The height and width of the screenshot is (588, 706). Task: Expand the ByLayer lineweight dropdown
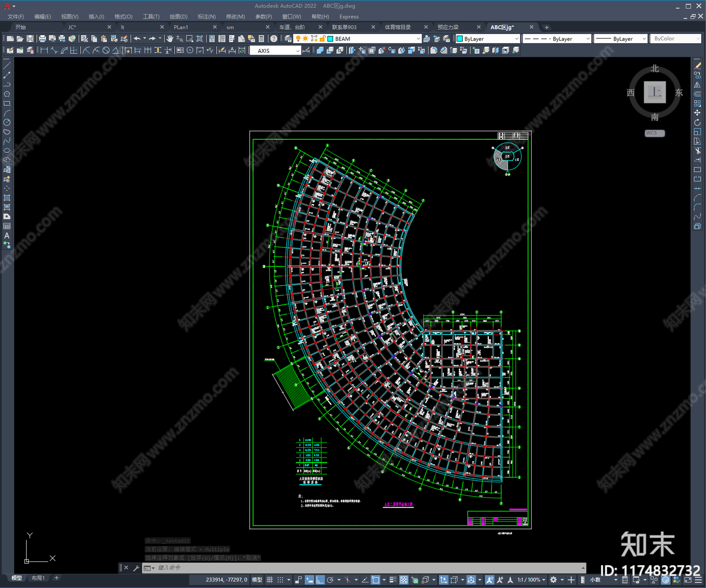tap(644, 39)
